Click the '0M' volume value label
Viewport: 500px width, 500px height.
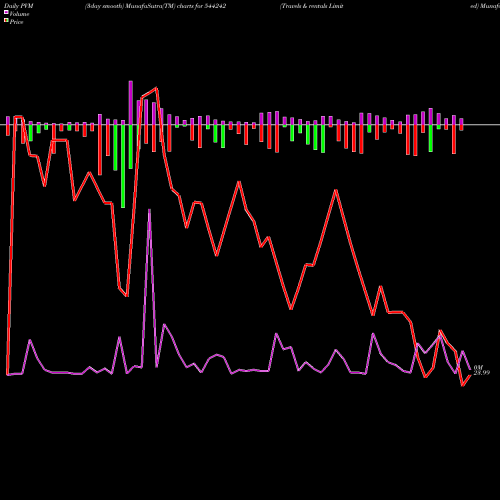pyautogui.click(x=478, y=367)
